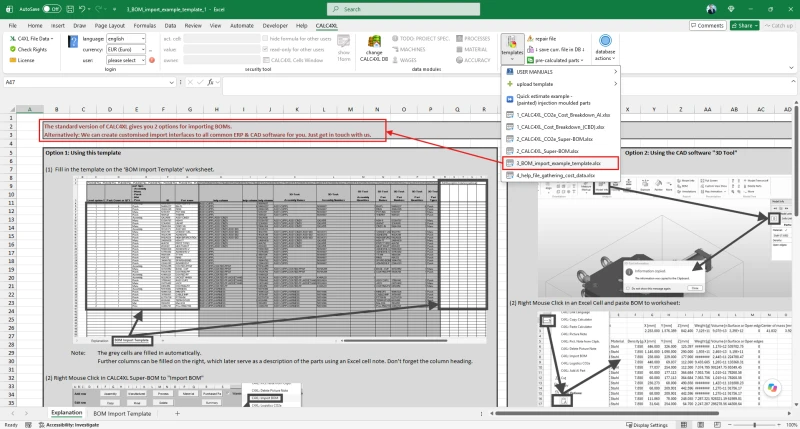Click the Comments button
Screen dimensions: 800x429
coord(707,26)
